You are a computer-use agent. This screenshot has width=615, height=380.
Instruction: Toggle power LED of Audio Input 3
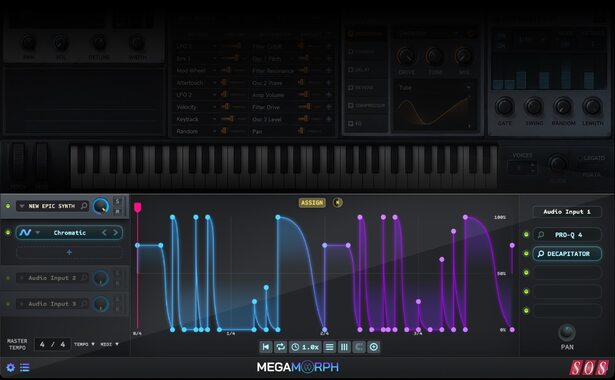[8, 304]
